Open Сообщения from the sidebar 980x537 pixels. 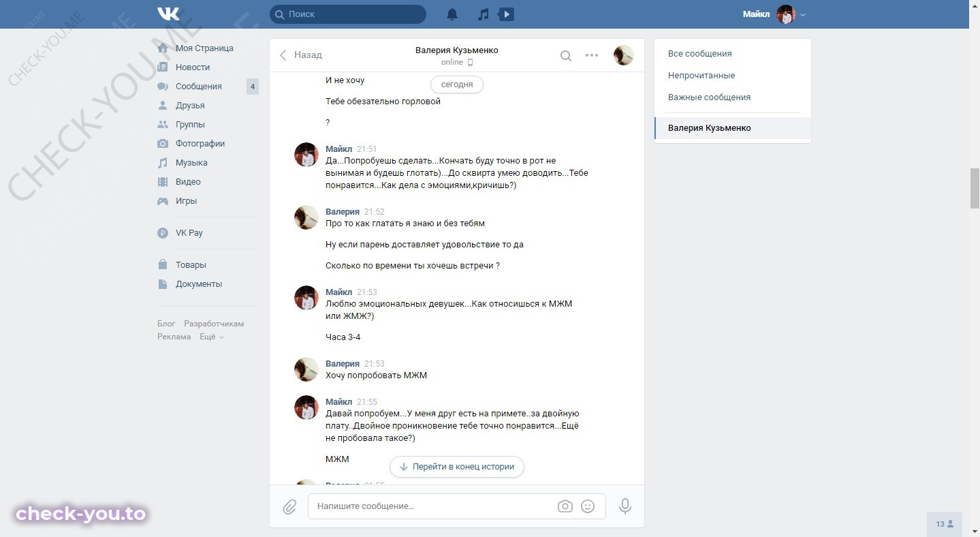199,87
